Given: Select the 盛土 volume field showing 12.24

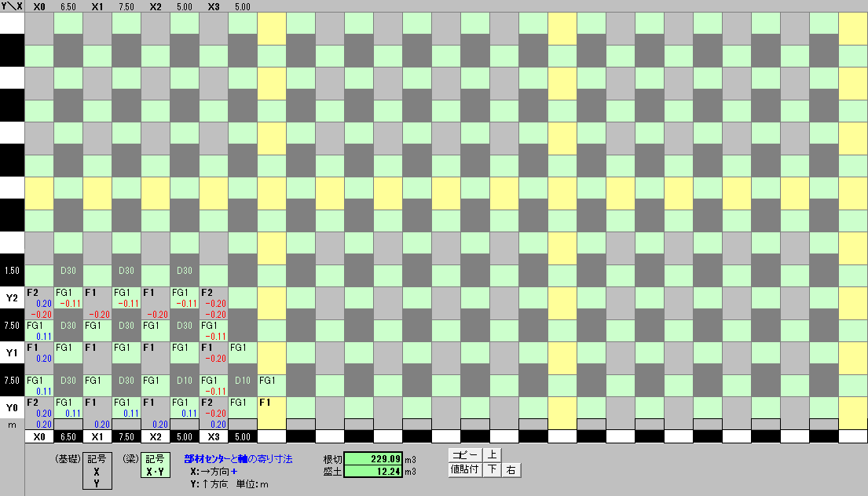Looking at the screenshot, I should point(372,471).
